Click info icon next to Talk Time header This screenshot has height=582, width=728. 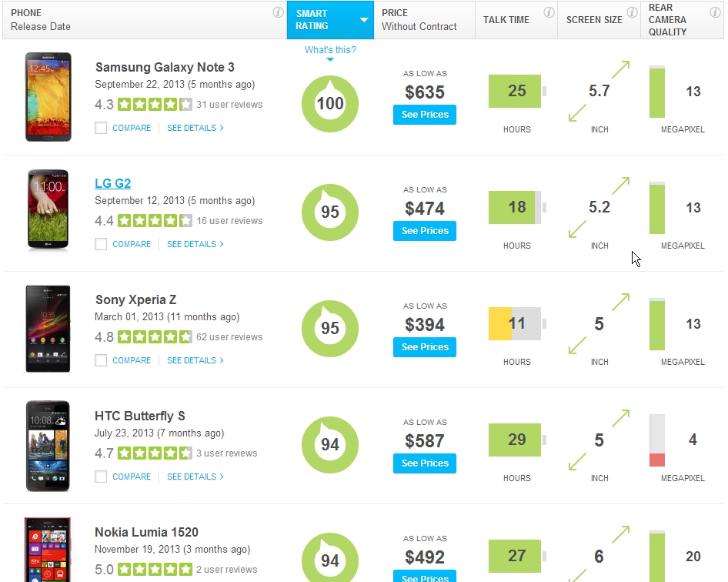(x=549, y=12)
